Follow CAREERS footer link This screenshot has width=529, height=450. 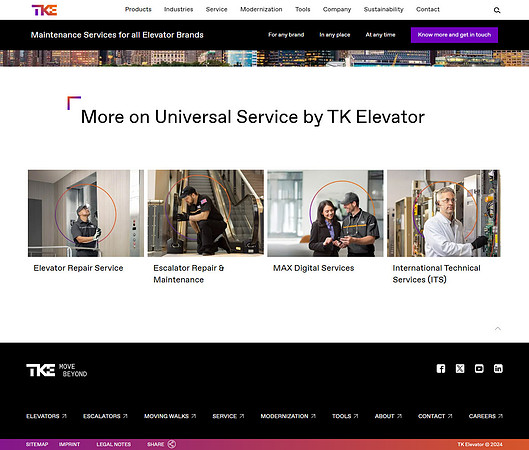click(485, 416)
